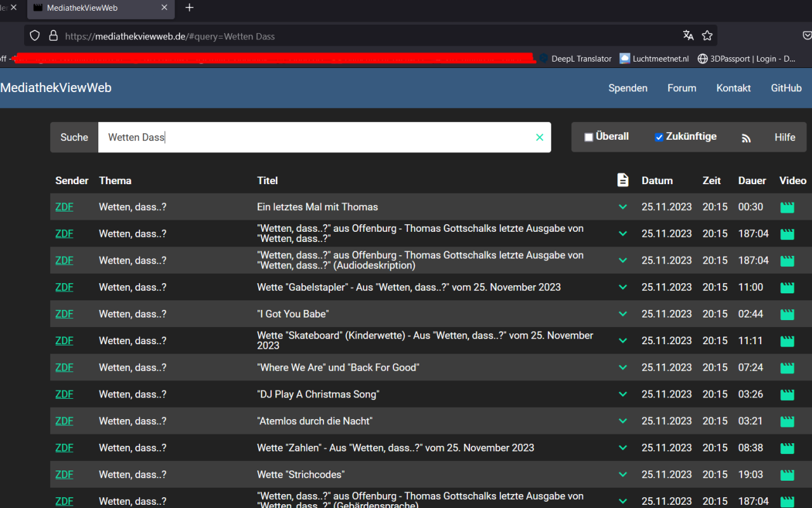The height and width of the screenshot is (508, 812).
Task: Click the bookmark star in the address bar
Action: pyautogui.click(x=707, y=36)
